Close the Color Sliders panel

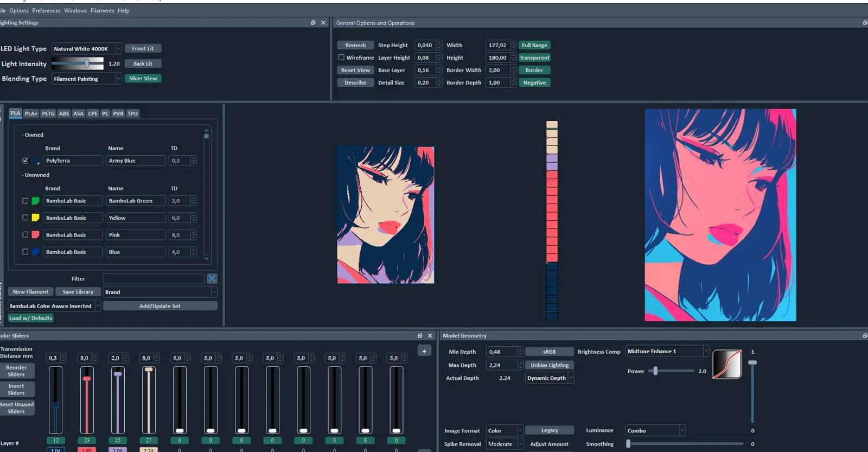point(430,336)
